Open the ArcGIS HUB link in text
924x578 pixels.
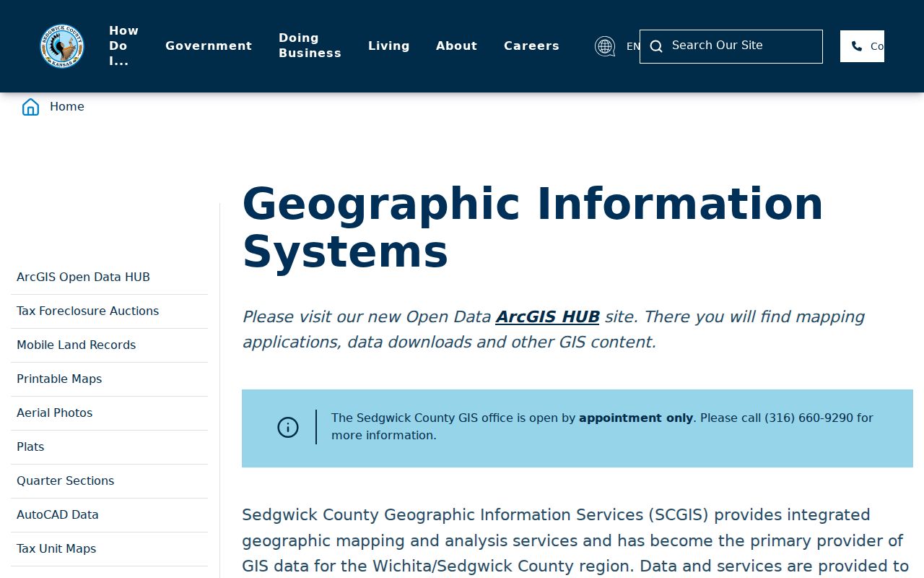[547, 316]
